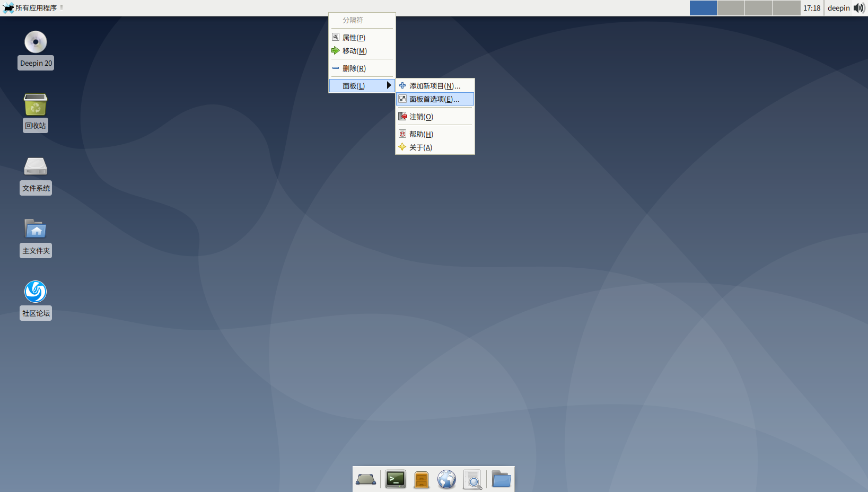Launch the terminal emulator from the dock

tap(396, 480)
